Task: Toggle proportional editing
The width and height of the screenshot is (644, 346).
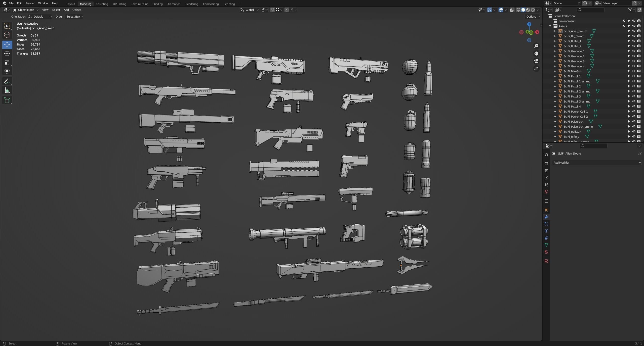Action: tap(287, 10)
